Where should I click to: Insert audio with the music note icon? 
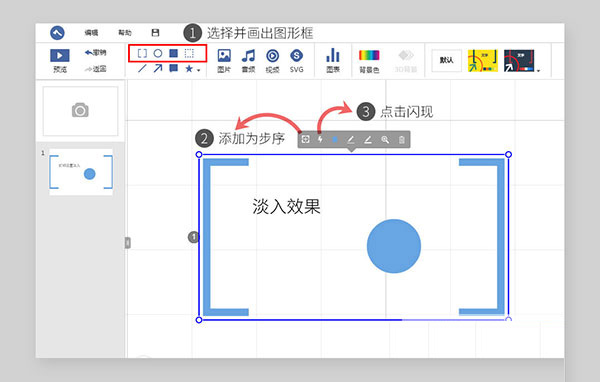[248, 60]
